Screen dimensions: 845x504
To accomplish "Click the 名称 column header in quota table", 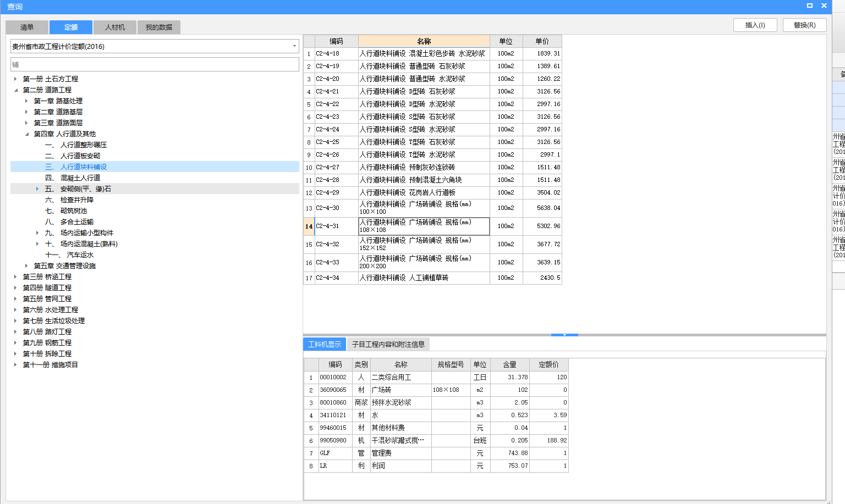I will (424, 41).
